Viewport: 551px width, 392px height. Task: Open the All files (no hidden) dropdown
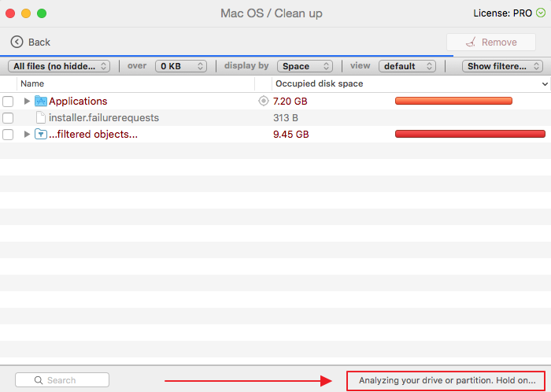click(x=59, y=66)
